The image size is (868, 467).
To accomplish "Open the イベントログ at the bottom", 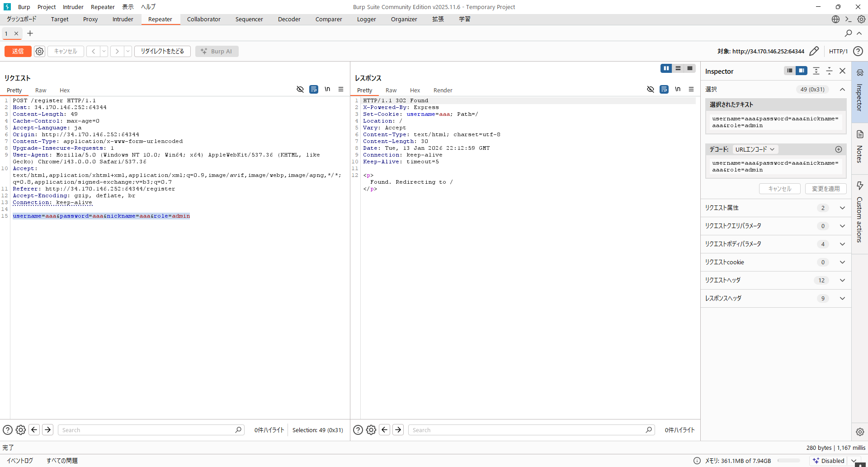I will pyautogui.click(x=20, y=461).
